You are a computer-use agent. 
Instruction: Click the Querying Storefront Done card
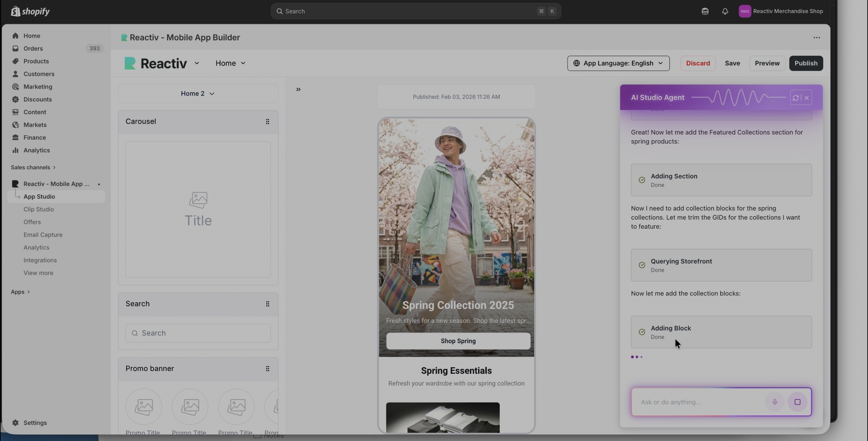721,265
